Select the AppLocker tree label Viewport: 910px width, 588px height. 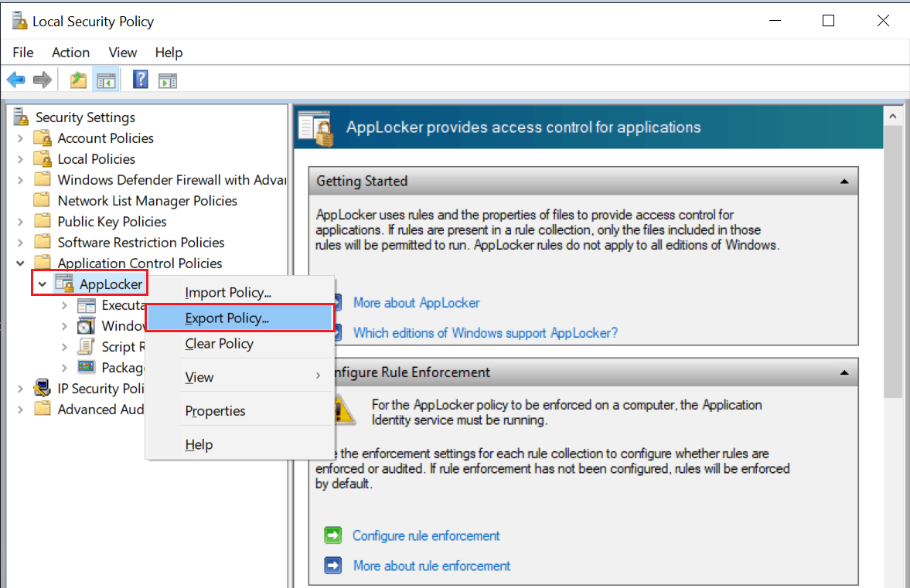pos(111,284)
